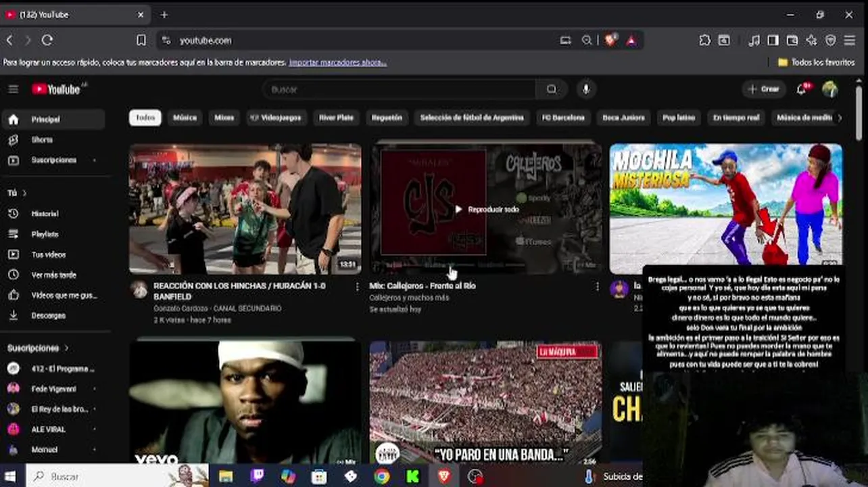The height and width of the screenshot is (487, 868).
Task: Open the Leo AI sparkle icon
Action: pos(811,41)
